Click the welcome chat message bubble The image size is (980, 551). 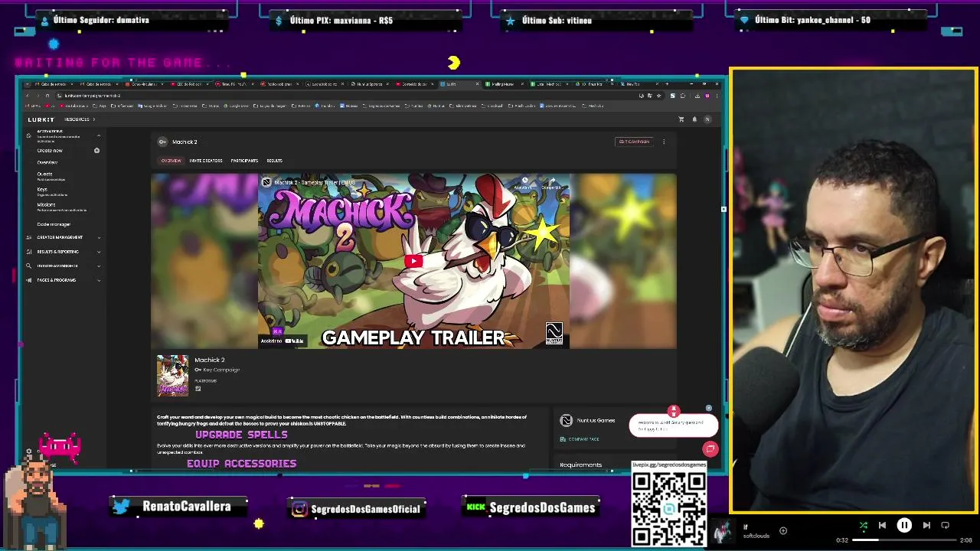coord(674,426)
